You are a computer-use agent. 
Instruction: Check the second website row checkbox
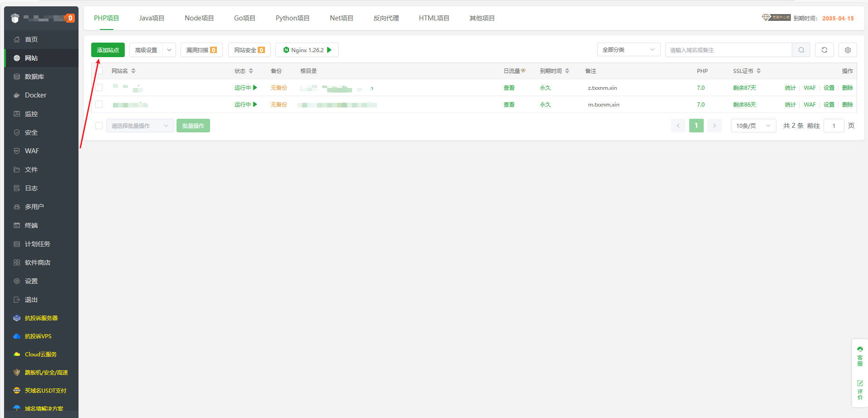coord(98,104)
